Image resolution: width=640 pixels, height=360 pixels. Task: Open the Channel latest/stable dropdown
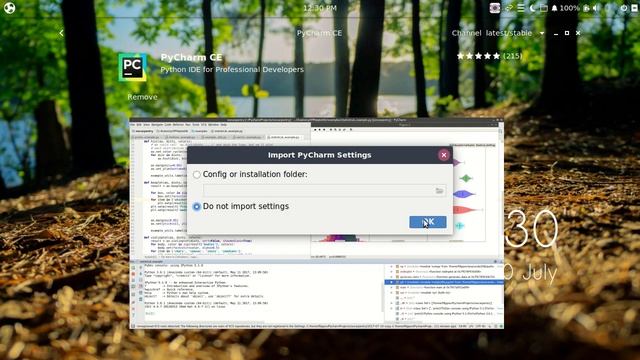coord(498,33)
